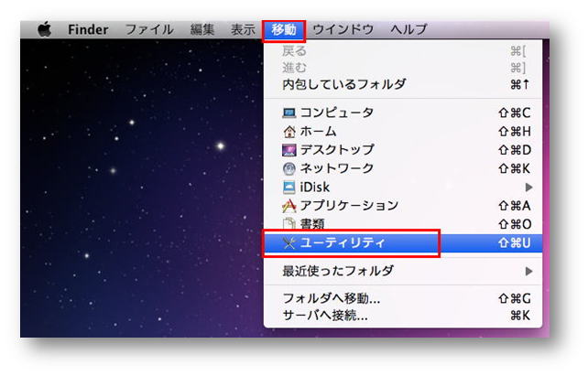Click the Applications 'A' icon
Screen dimensions: 588x376
coord(289,206)
